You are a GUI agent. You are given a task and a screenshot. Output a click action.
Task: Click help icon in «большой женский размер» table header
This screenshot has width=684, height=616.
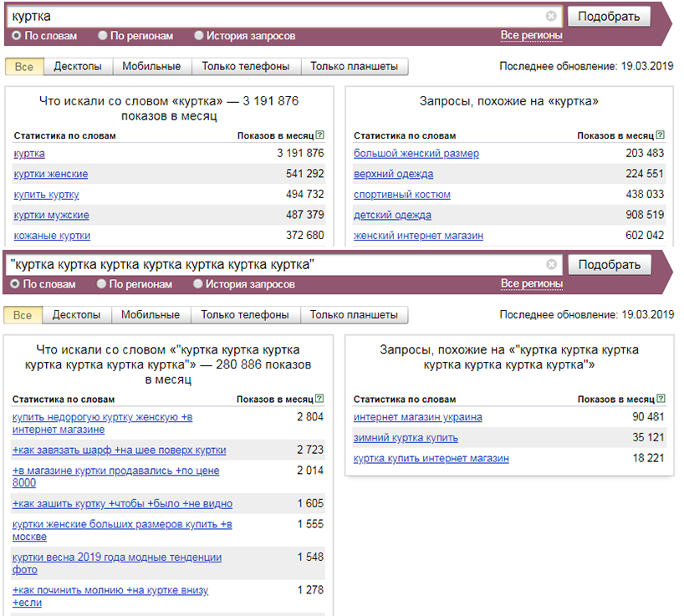pyautogui.click(x=660, y=135)
